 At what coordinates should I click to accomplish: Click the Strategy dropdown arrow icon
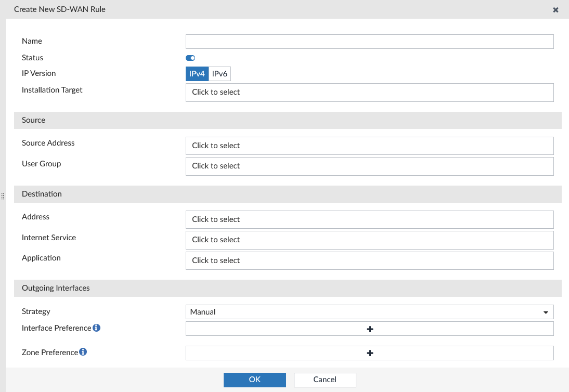(x=546, y=311)
